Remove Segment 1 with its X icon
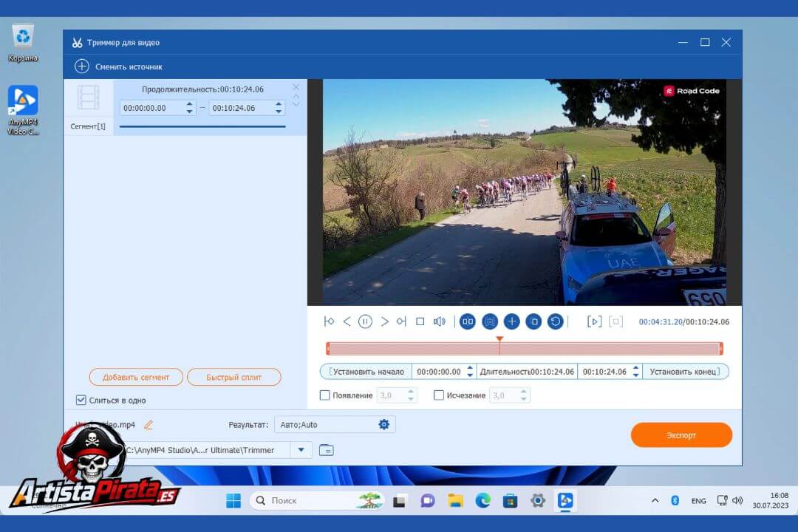This screenshot has width=798, height=532. coord(296,87)
